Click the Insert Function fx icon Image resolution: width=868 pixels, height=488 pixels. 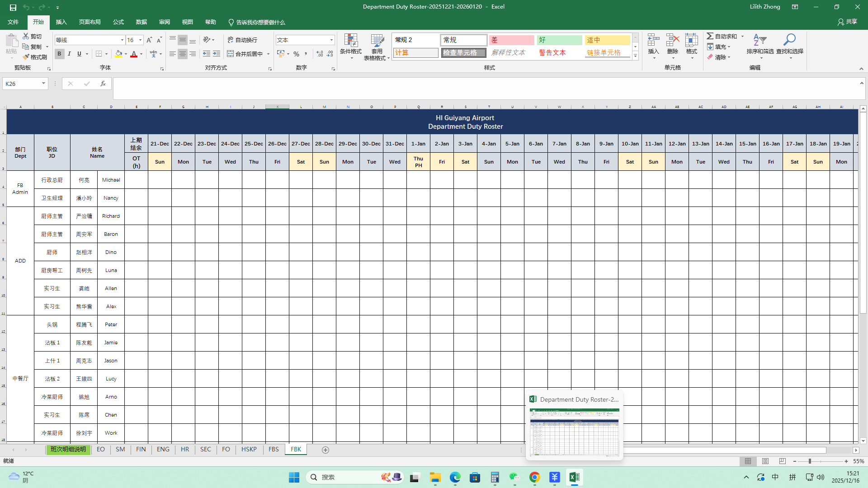click(103, 84)
